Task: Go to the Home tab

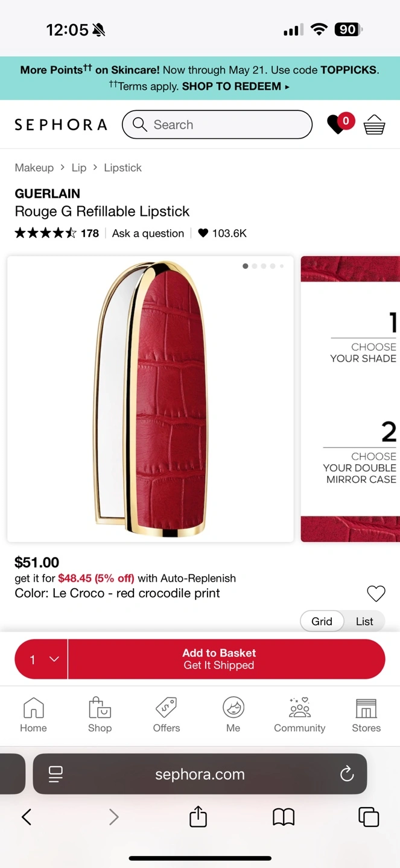Action: pyautogui.click(x=33, y=715)
